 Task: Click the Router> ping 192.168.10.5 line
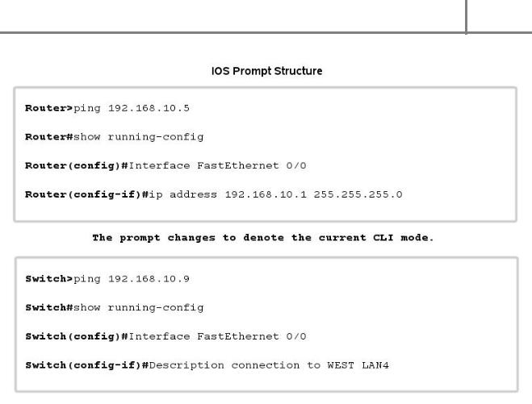(x=107, y=108)
